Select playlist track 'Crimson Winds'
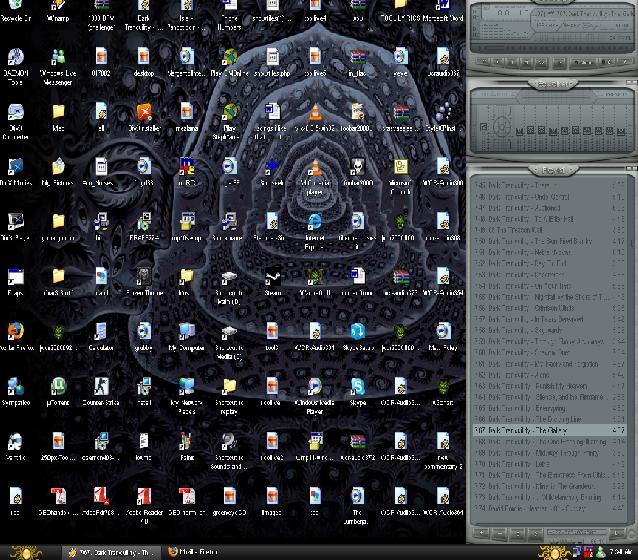The width and height of the screenshot is (638, 560). click(549, 308)
